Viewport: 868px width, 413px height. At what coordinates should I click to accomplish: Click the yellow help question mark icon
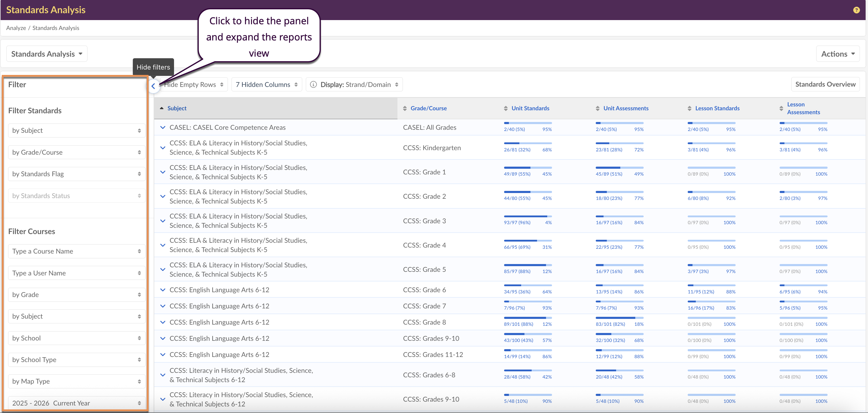(856, 10)
